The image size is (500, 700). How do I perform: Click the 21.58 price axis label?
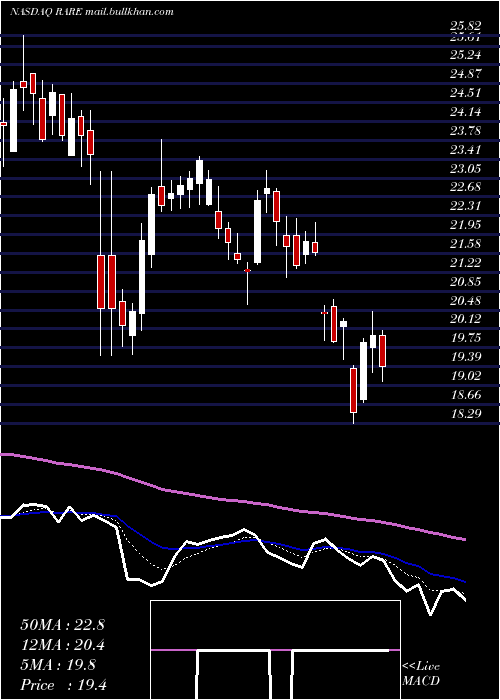pyautogui.click(x=466, y=244)
